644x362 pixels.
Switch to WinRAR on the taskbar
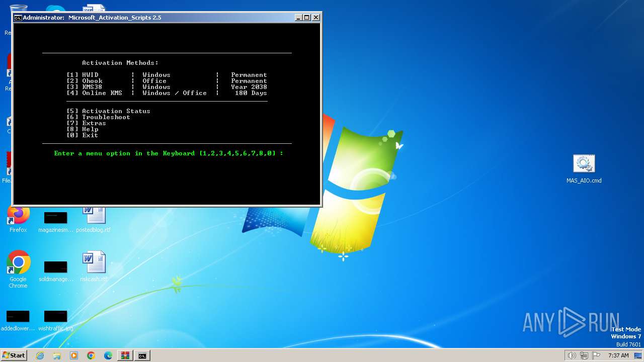[x=125, y=355]
